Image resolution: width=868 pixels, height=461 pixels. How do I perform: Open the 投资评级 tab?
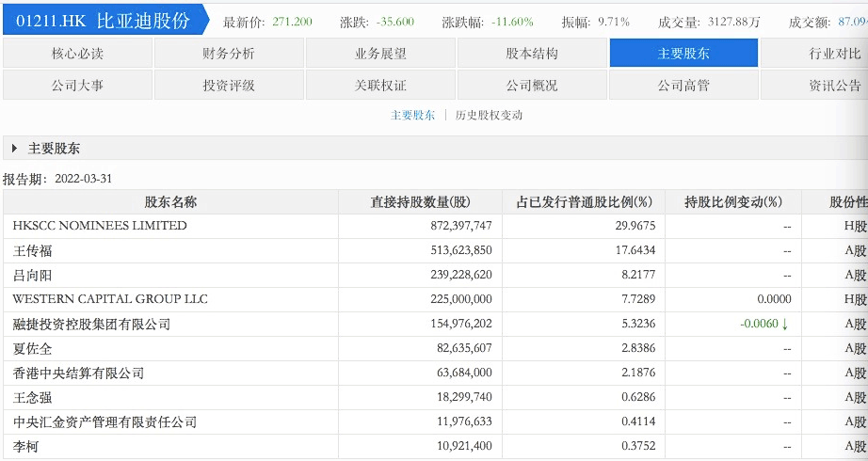pyautogui.click(x=229, y=86)
